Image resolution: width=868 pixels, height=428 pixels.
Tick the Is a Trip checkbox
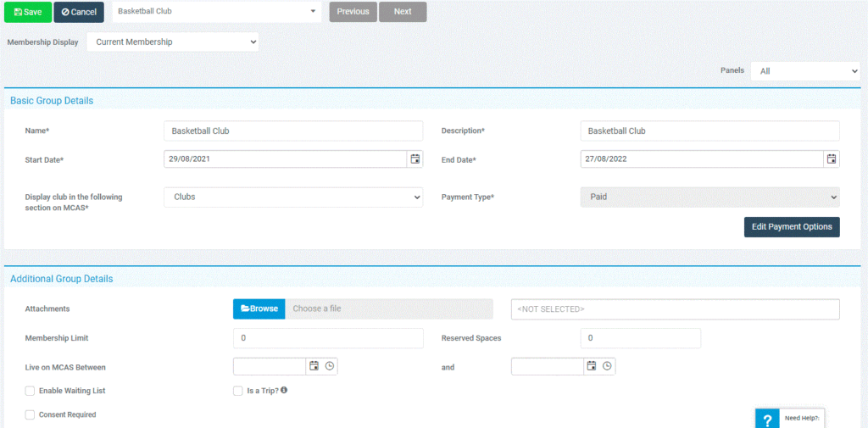point(238,391)
